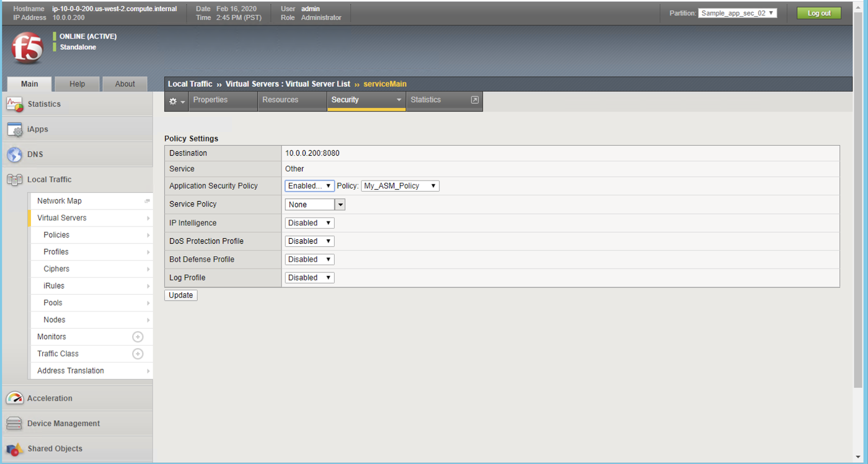This screenshot has height=464, width=868.
Task: Click the DNS globe icon
Action: (x=15, y=154)
